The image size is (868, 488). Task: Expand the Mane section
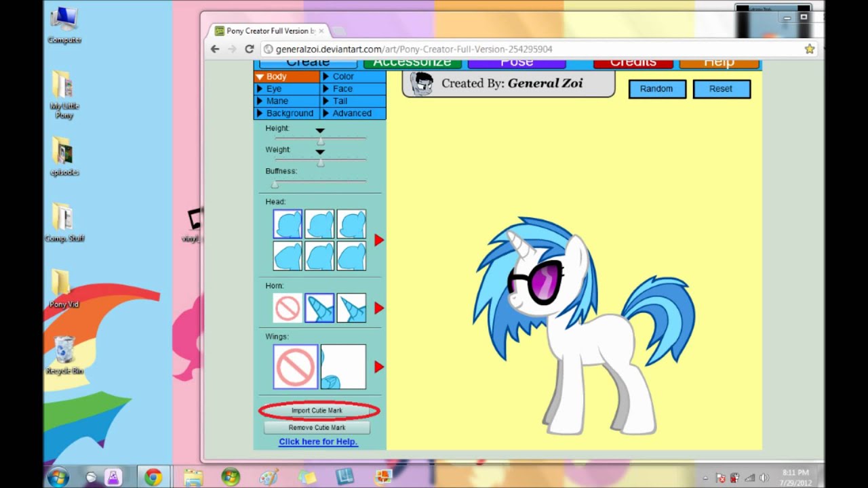click(x=286, y=101)
